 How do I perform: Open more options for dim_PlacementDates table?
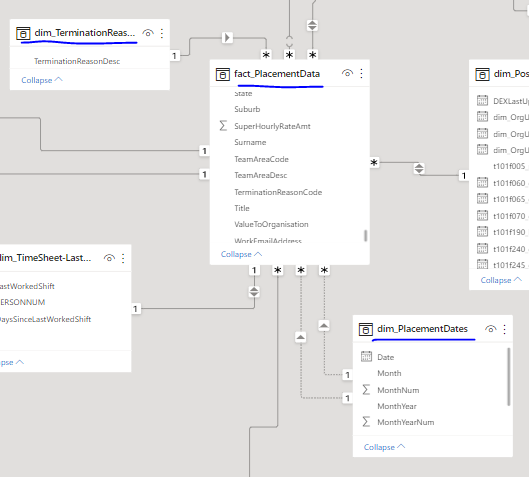tap(504, 329)
